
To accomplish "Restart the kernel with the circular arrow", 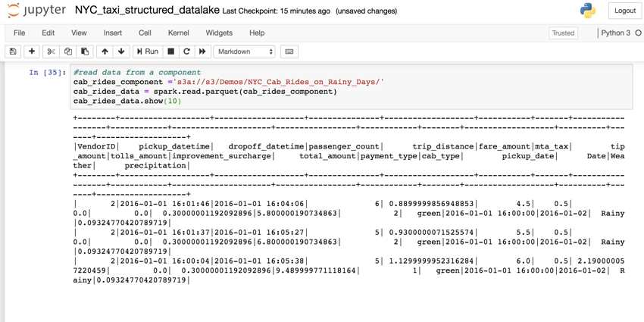I will (x=186, y=52).
